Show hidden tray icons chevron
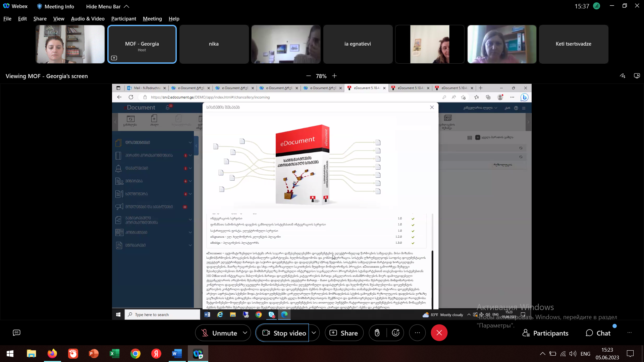Viewport: 644px width, 362px height. point(542,354)
